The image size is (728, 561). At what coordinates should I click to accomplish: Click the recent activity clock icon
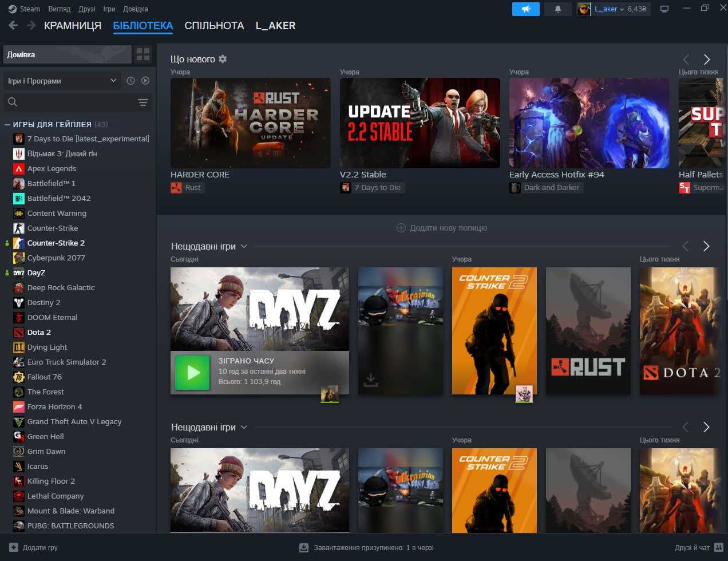pyautogui.click(x=130, y=81)
